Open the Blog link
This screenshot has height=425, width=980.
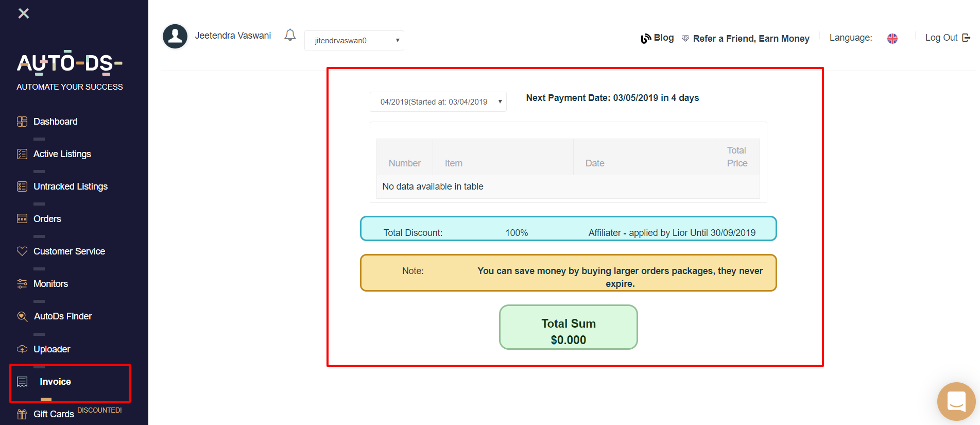[658, 38]
